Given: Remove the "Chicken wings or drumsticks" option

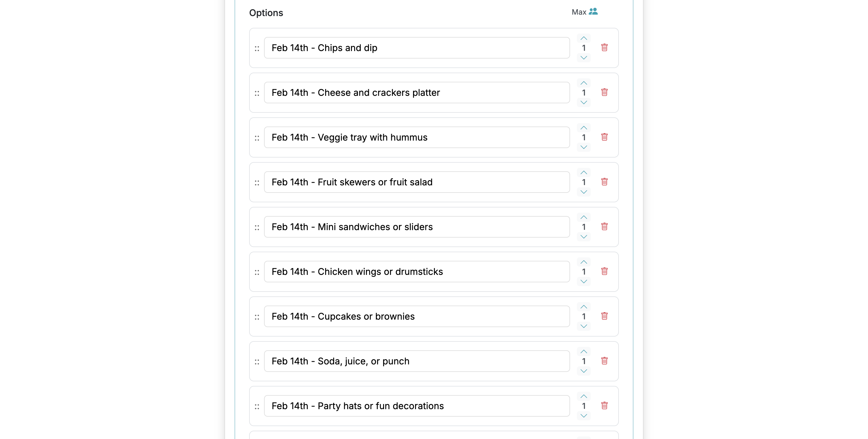Looking at the screenshot, I should [x=604, y=271].
